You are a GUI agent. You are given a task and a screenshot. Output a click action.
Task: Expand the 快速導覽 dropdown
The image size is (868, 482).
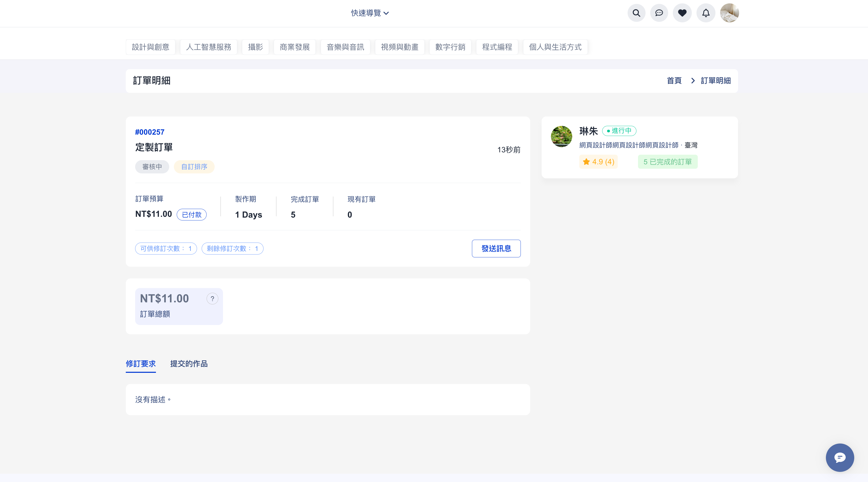[x=370, y=13]
